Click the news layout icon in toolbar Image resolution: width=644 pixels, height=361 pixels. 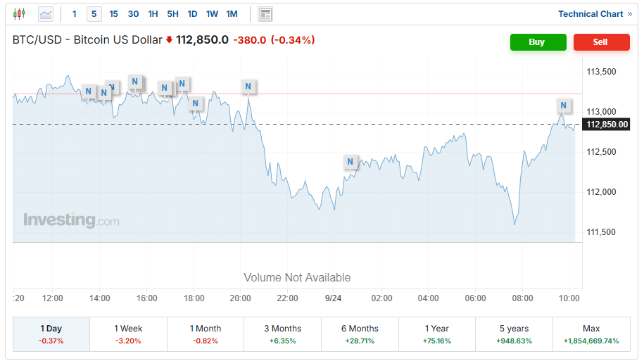265,14
